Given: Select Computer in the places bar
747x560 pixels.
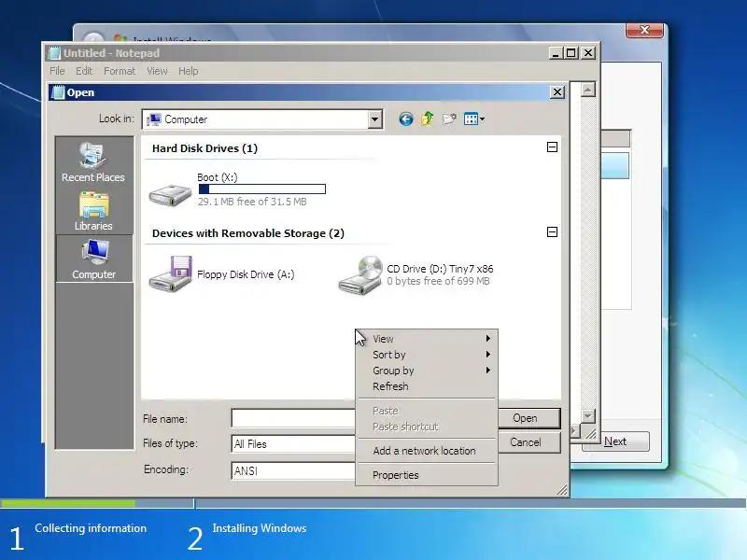Looking at the screenshot, I should click(94, 259).
